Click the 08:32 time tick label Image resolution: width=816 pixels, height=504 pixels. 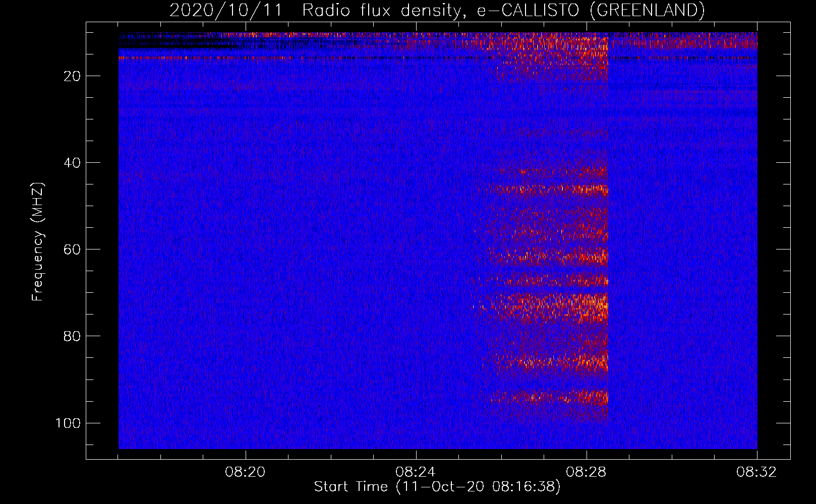coord(757,472)
